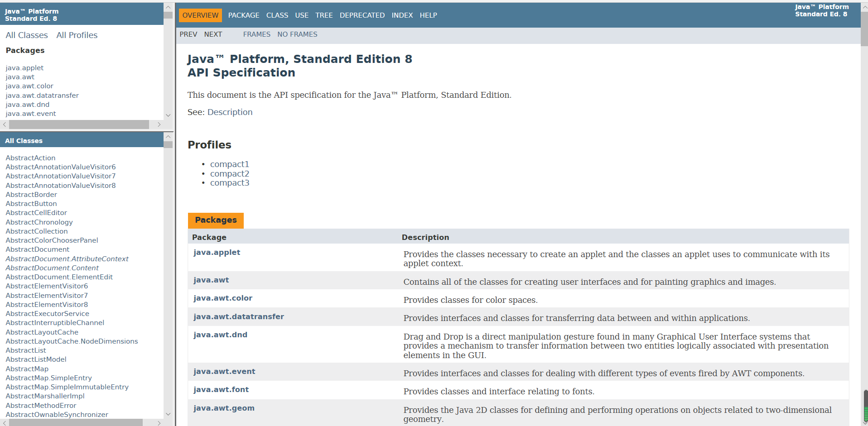
Task: Go to the TREE hierarchy page
Action: click(324, 15)
